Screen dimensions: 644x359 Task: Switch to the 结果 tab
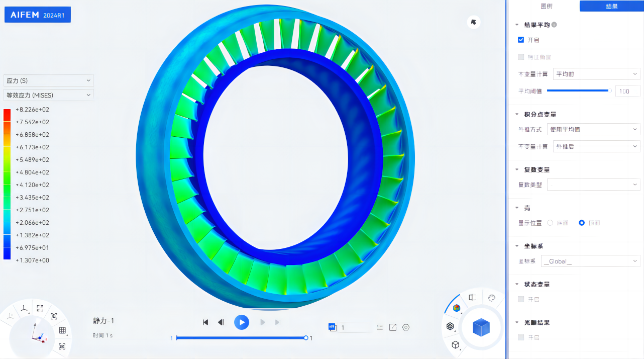pos(611,6)
